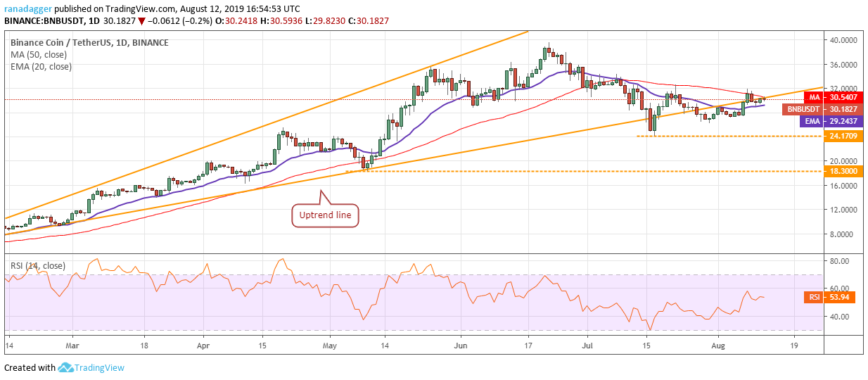The image size is (868, 380).
Task: Click the 'Mar' date on time axis
Action: (72, 346)
